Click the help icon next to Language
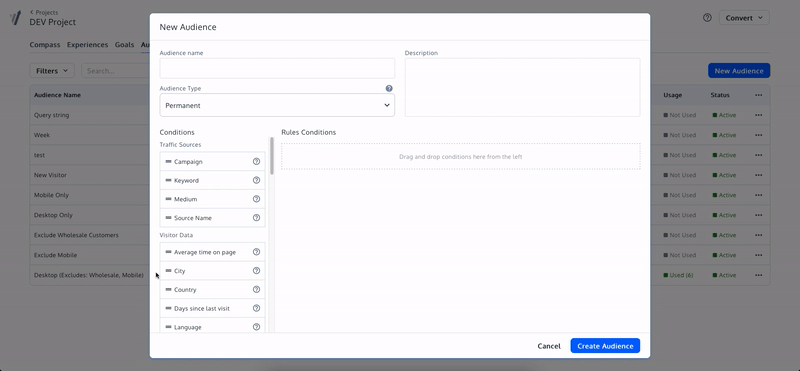The width and height of the screenshot is (800, 371). [257, 327]
